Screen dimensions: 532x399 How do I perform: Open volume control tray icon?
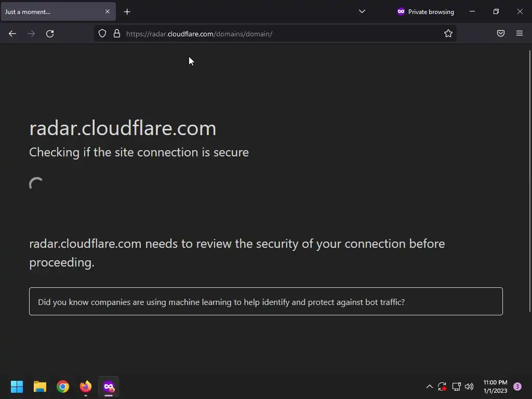coord(469,387)
